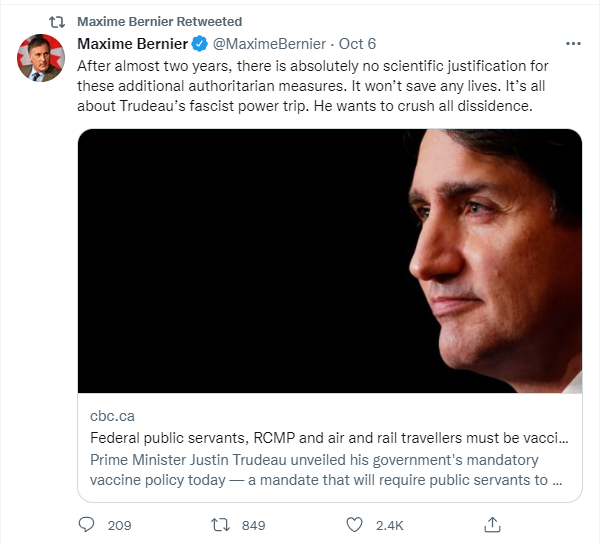The width and height of the screenshot is (600, 544).
Task: Open the bold Maxime Bernier display name
Action: click(133, 44)
